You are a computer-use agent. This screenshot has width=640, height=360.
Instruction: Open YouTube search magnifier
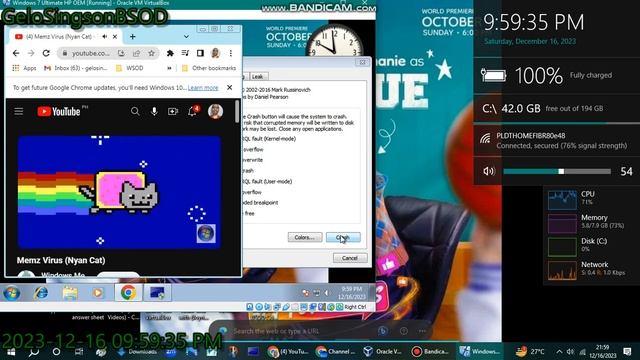point(135,111)
